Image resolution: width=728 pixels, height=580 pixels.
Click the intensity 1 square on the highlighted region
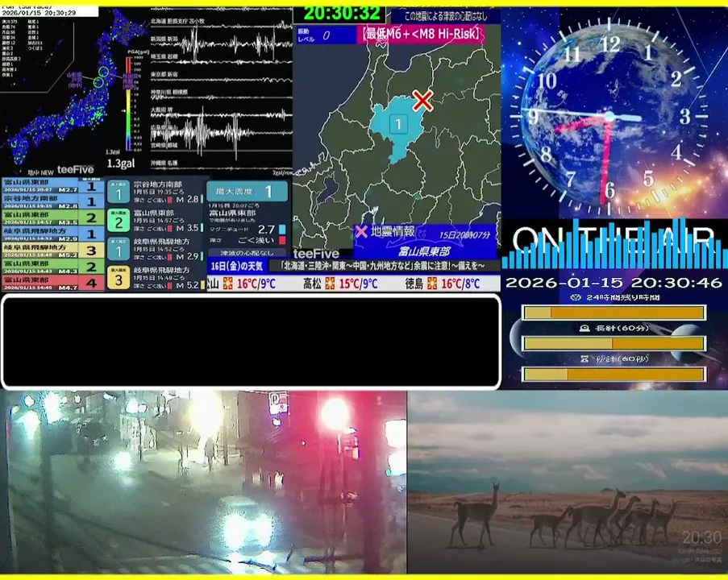[x=398, y=124]
